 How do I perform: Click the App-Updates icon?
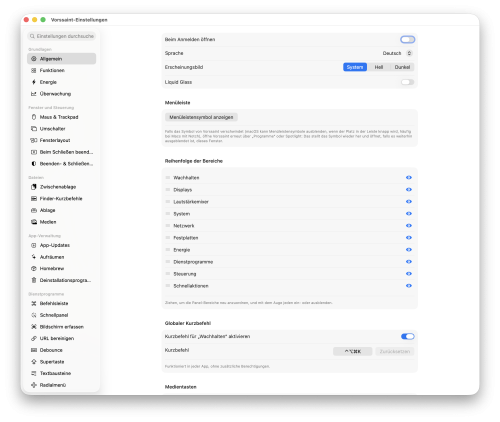coord(34,245)
